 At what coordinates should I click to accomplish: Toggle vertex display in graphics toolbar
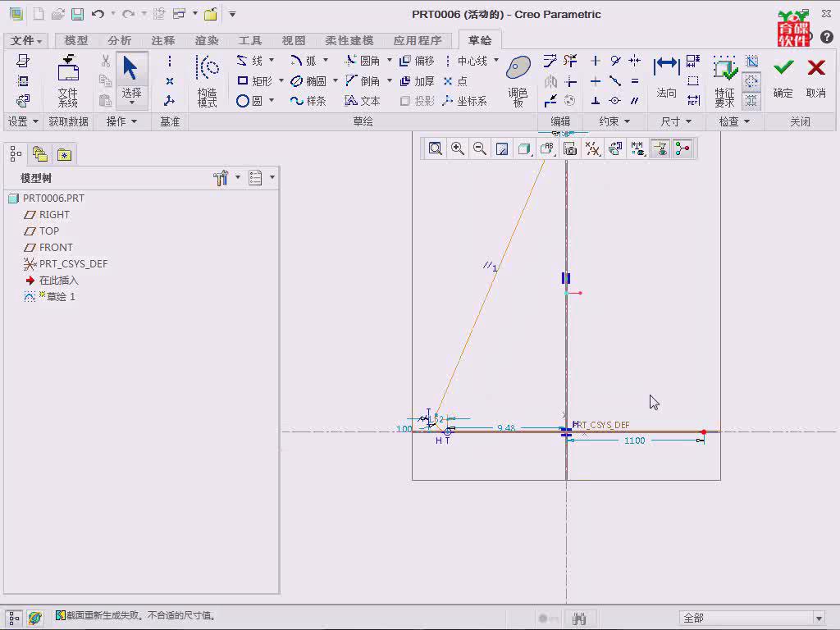682,148
